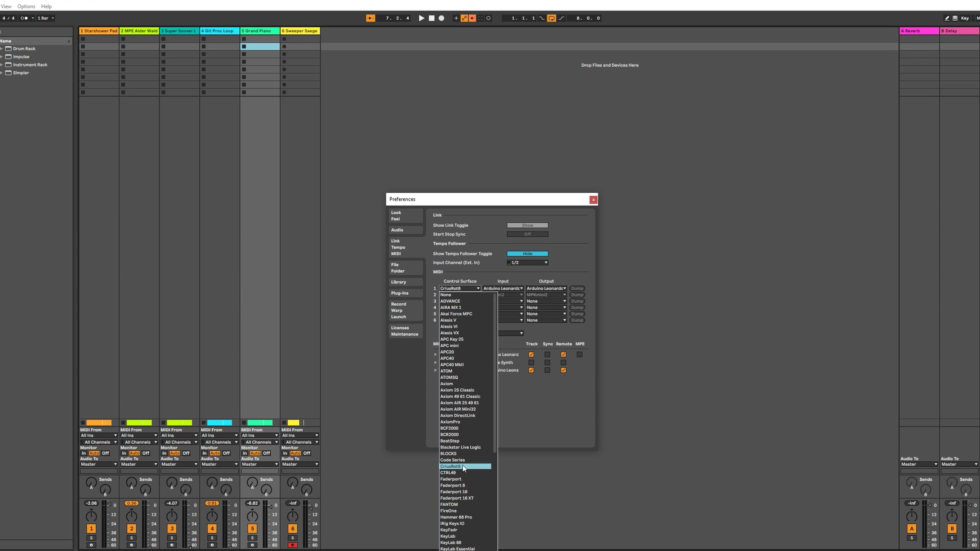Viewport: 980px width, 551px height.
Task: Enable Track checkbox for Arduino Leonardo row
Action: tap(531, 355)
